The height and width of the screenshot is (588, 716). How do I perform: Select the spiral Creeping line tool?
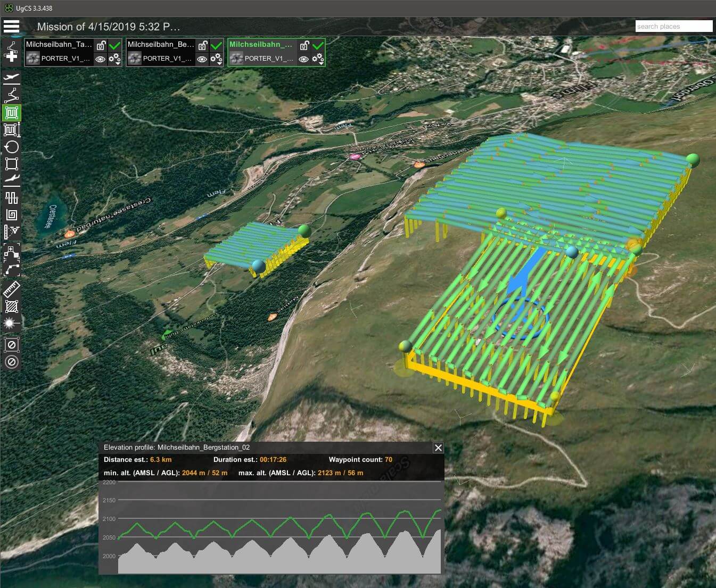tap(11, 215)
